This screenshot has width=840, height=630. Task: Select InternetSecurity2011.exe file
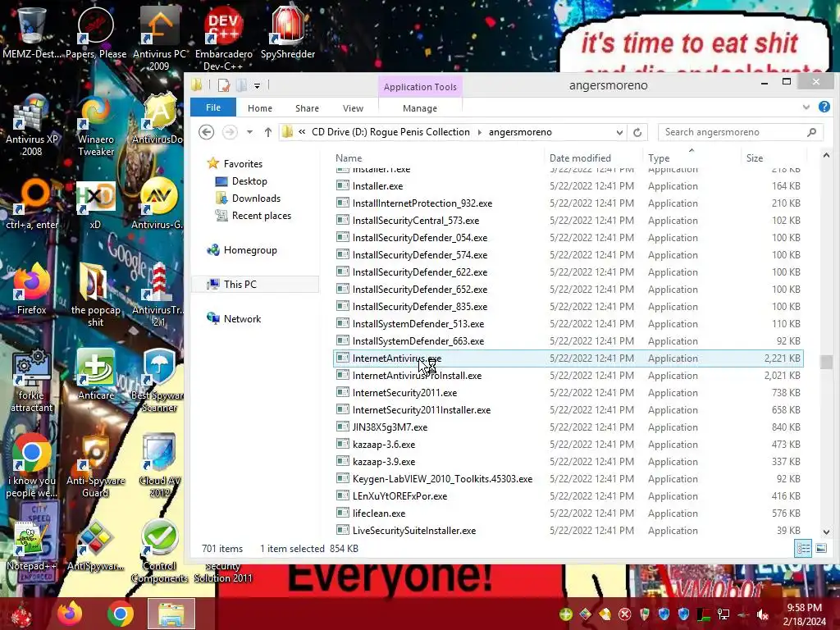click(x=568, y=393)
